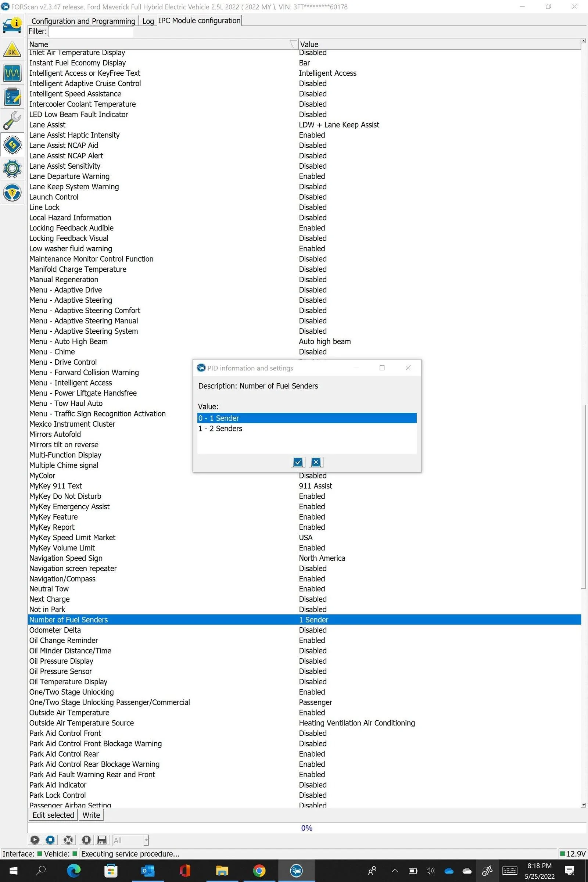Image resolution: width=588 pixels, height=882 pixels.
Task: Select the 'Park Aid Control Front' row
Action: (305, 733)
